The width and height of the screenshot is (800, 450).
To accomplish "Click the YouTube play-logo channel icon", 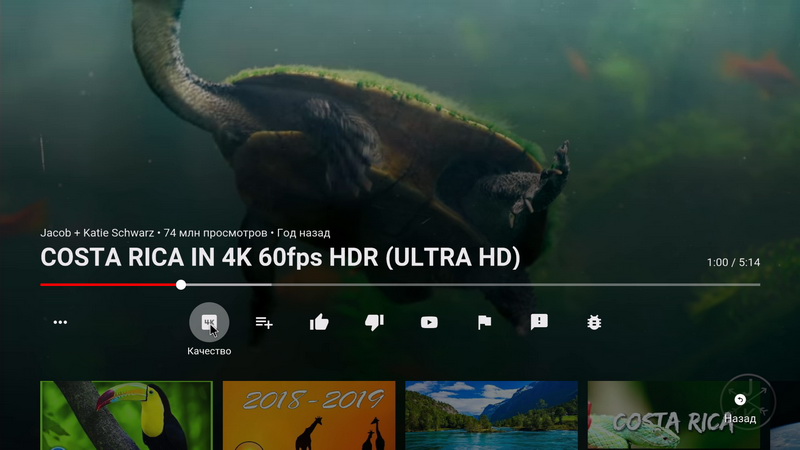I will click(429, 322).
